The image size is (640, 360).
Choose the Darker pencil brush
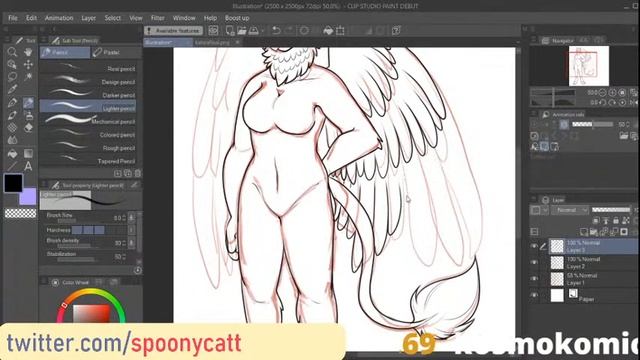pos(88,94)
